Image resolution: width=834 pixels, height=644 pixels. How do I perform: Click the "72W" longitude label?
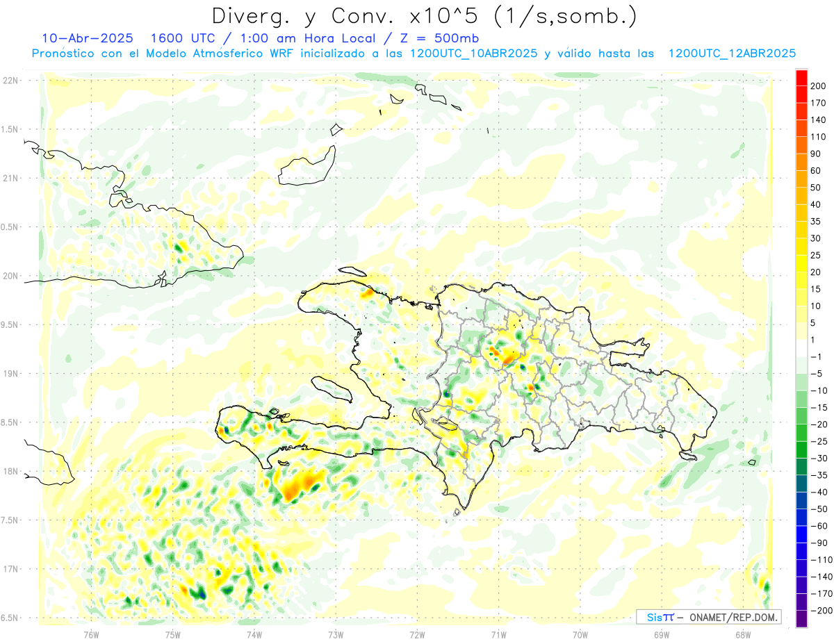(x=417, y=635)
